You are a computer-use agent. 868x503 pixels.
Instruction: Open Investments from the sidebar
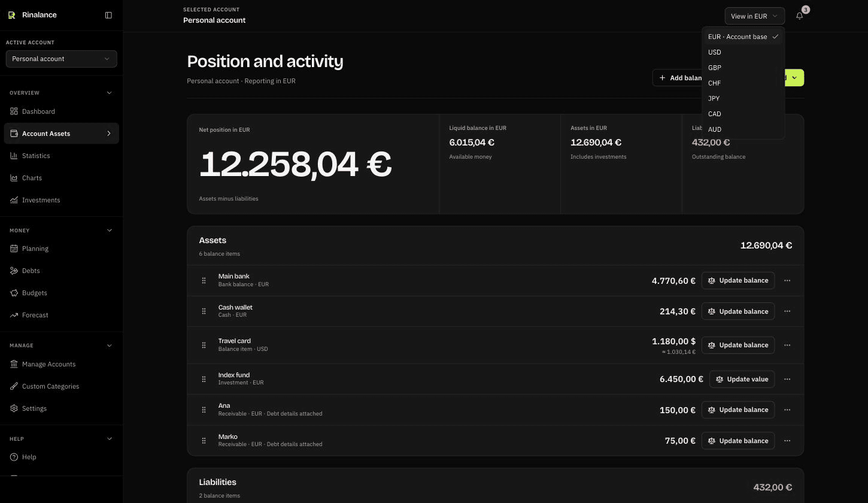[x=61, y=200]
